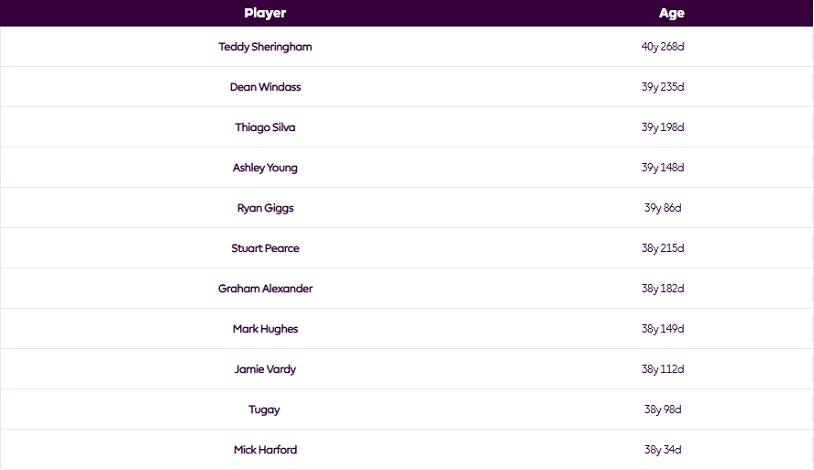Click the 38y 34d age cell

click(662, 450)
